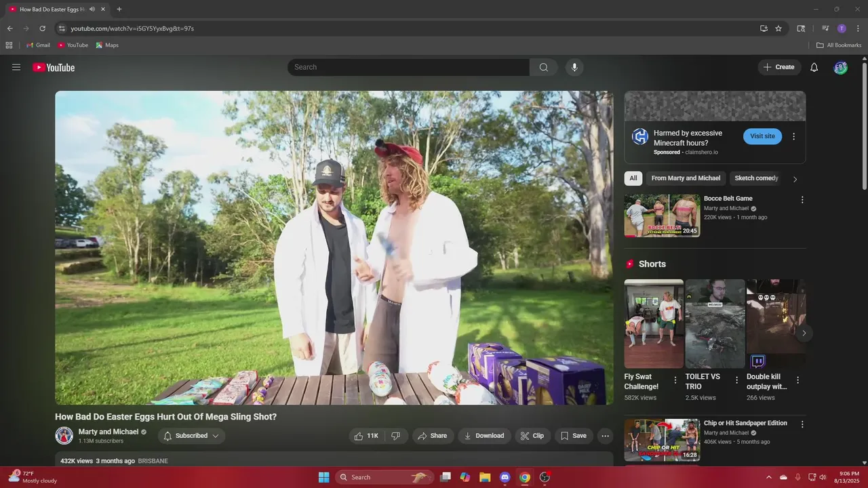Bookmark this page with the star
868x488 pixels.
coord(778,28)
